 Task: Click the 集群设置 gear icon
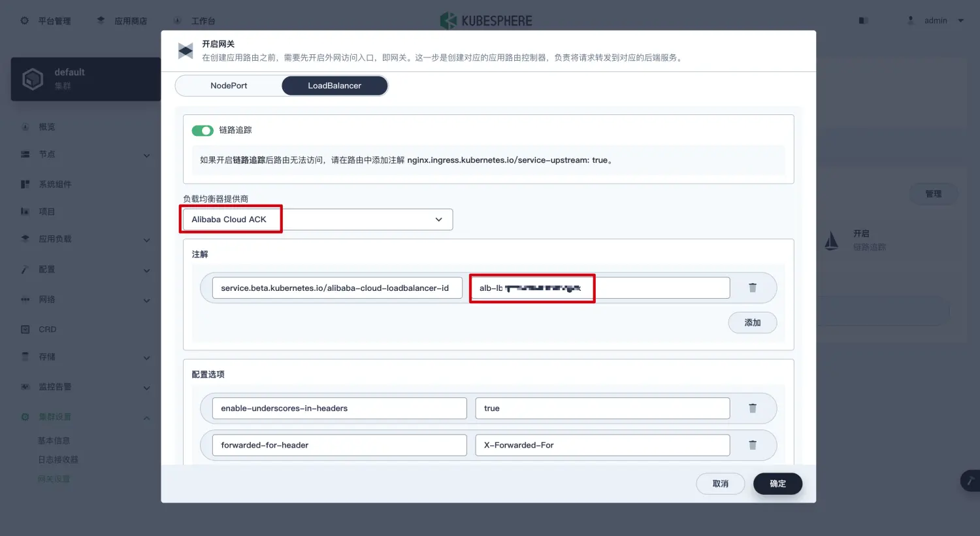(x=25, y=417)
